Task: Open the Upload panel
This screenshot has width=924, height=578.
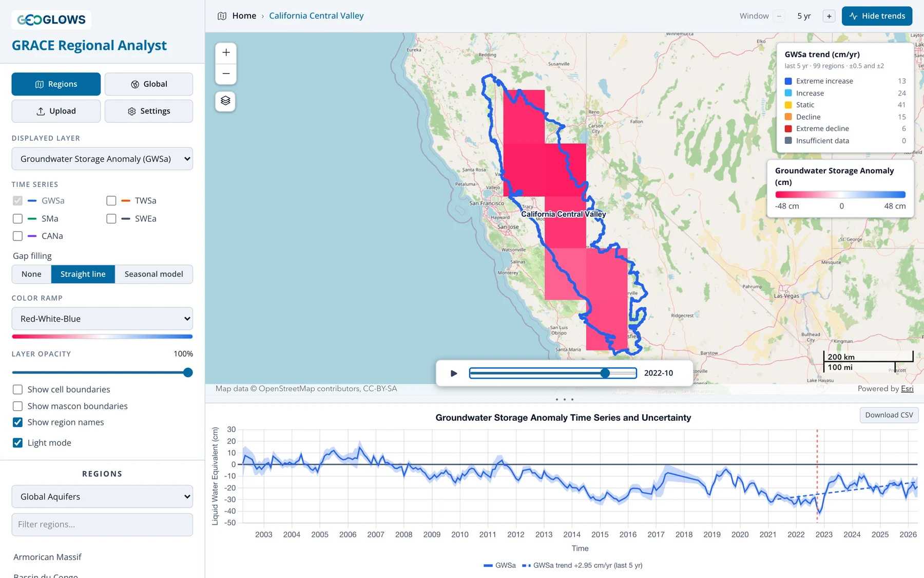Action: pyautogui.click(x=56, y=111)
